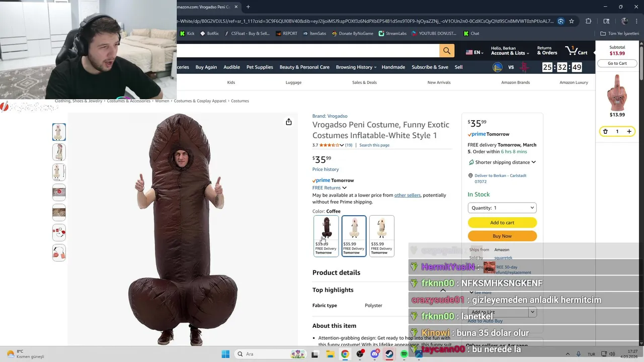Open the Browsing History dropdown
Screen dimensions: 644x362
coord(356,67)
